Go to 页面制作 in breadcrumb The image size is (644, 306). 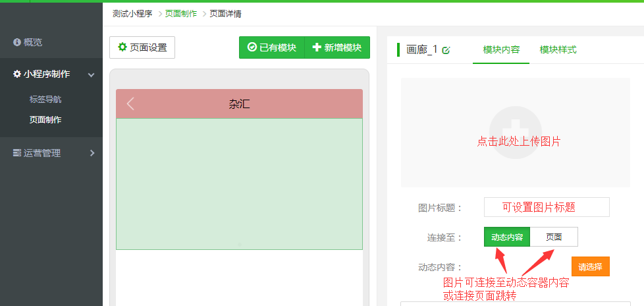[181, 13]
